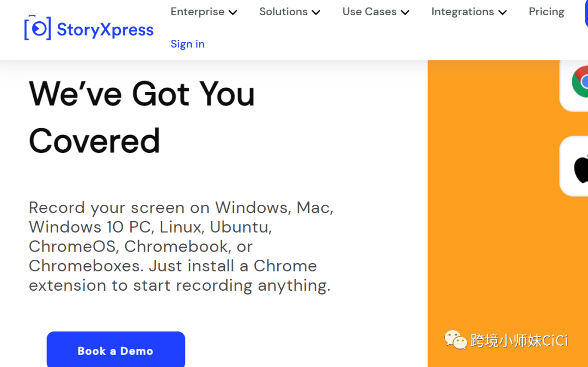Click the 跨境小师妹CiCi watermark text
Image resolution: width=588 pixels, height=367 pixels.
pos(519,341)
